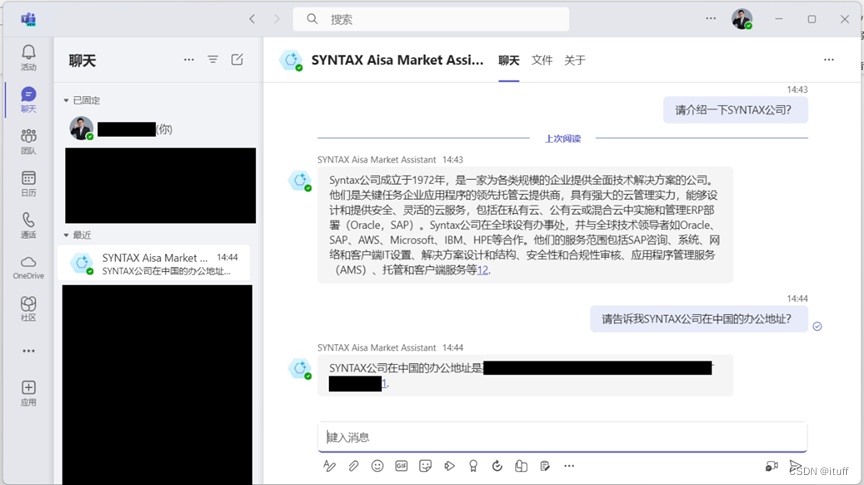864x485 pixels.
Task: Click the SYNTAX Aisa Market Assistant header avatar
Action: coord(291,60)
